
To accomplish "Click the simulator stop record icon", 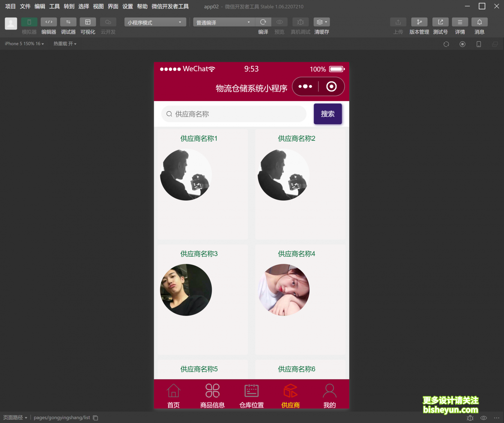I will [463, 44].
